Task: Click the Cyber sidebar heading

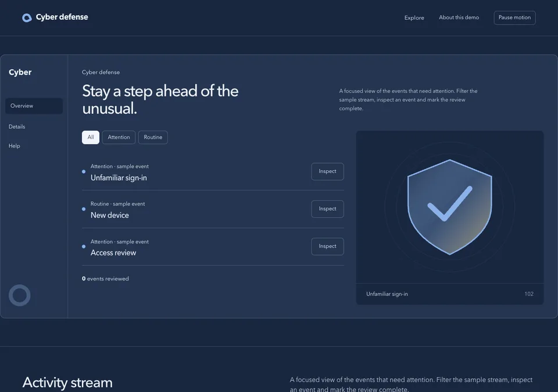Action: tap(20, 72)
